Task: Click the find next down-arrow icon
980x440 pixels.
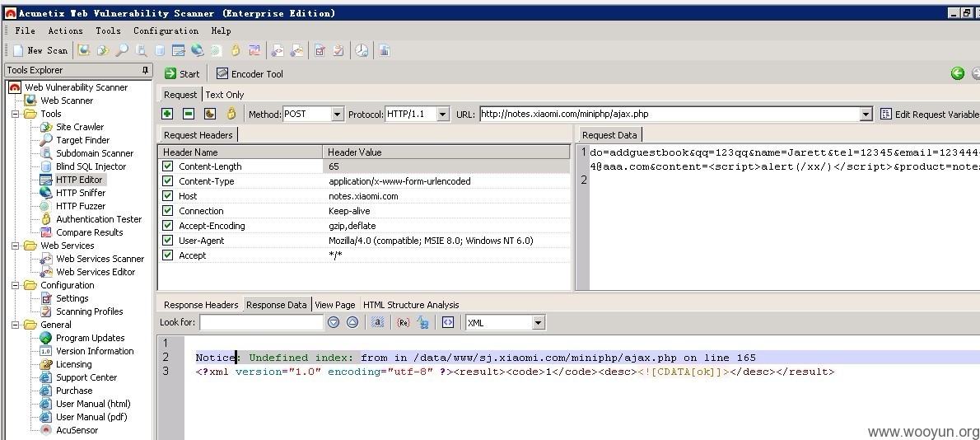Action: [334, 322]
